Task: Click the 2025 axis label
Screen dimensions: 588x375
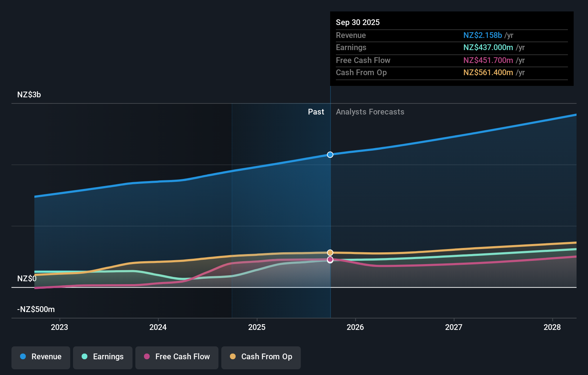Action: [257, 327]
